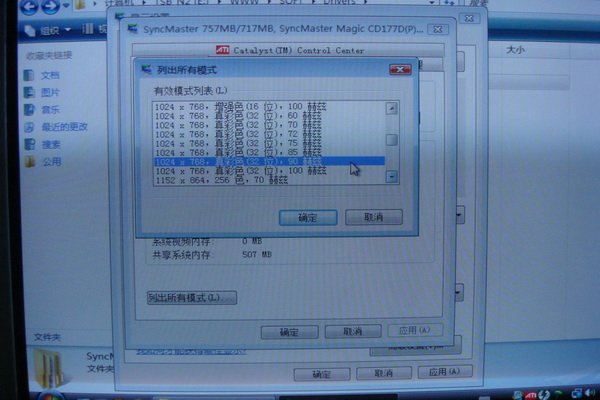Click ATI tray icon in taskbar
600x400 pixels.
[x=530, y=395]
